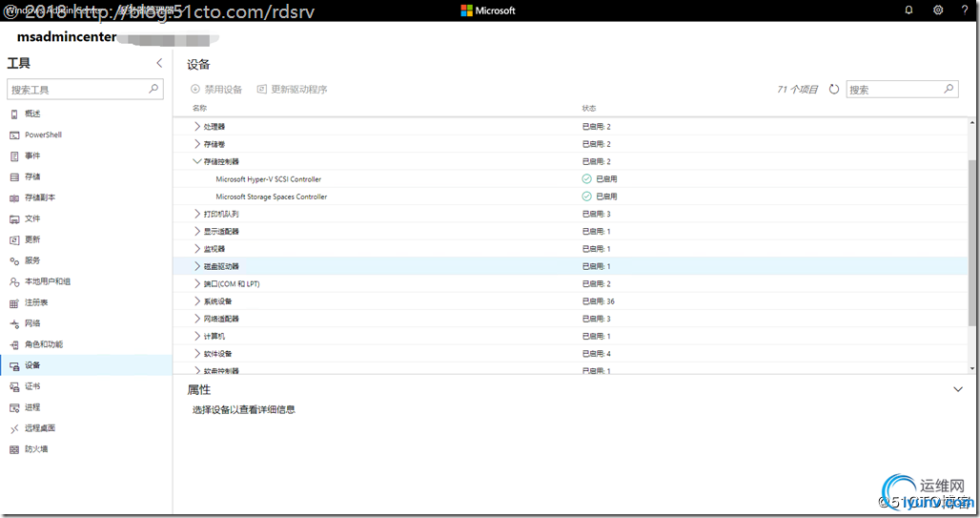Focus the device 搜索 input field
This screenshot has width=980, height=518.
902,89
